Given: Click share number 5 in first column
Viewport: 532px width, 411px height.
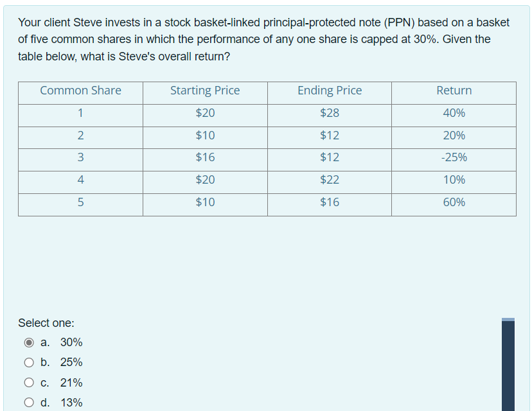Looking at the screenshot, I should 80,202.
